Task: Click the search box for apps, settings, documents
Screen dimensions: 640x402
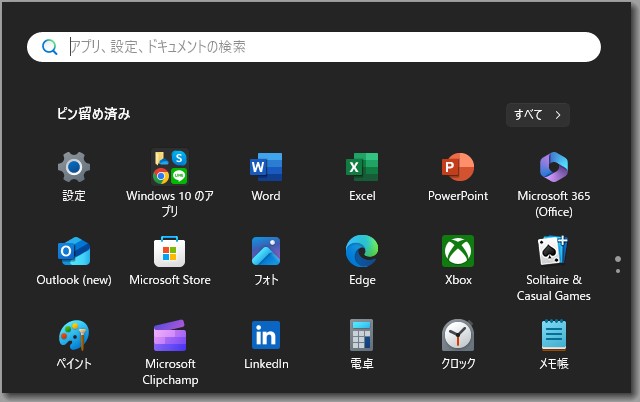Action: 313,47
